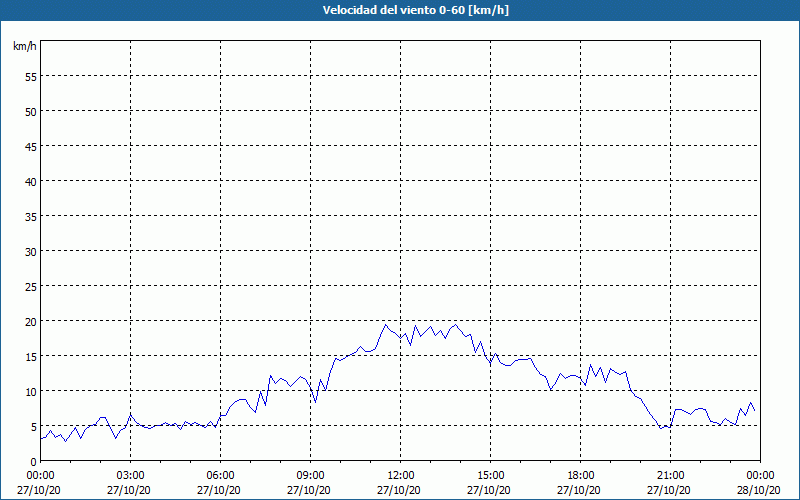Click the 55 value on the y-axis
Image resolution: width=800 pixels, height=500 pixels.
tap(31, 77)
